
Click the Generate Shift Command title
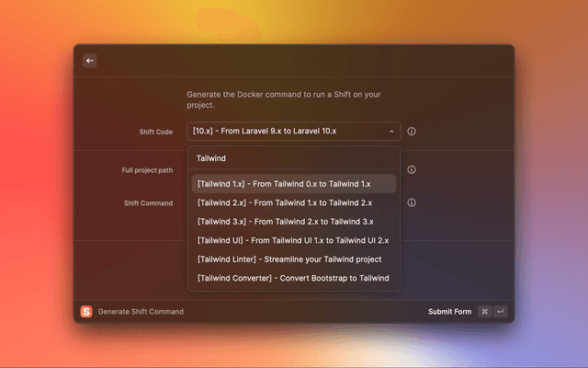141,312
